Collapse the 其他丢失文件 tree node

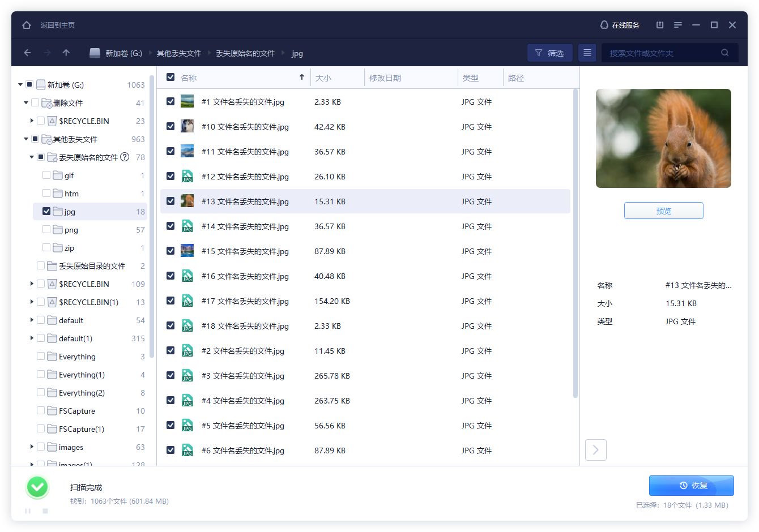[26, 139]
